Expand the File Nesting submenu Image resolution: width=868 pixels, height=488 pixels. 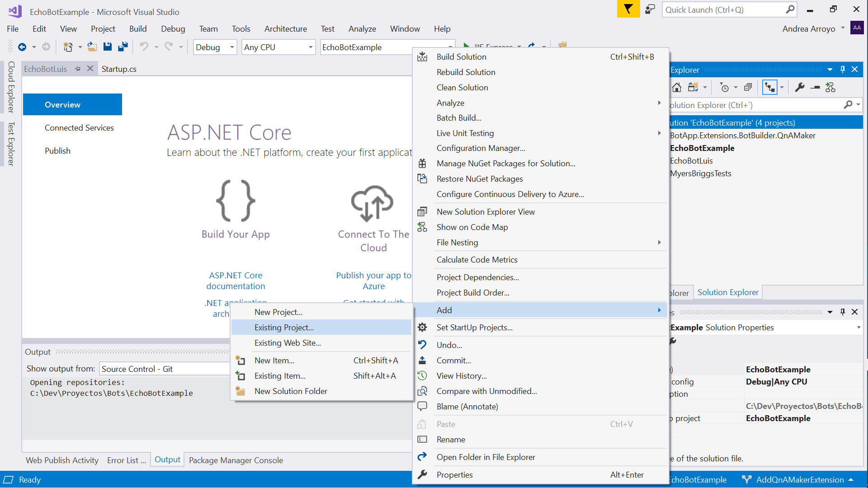pyautogui.click(x=540, y=243)
